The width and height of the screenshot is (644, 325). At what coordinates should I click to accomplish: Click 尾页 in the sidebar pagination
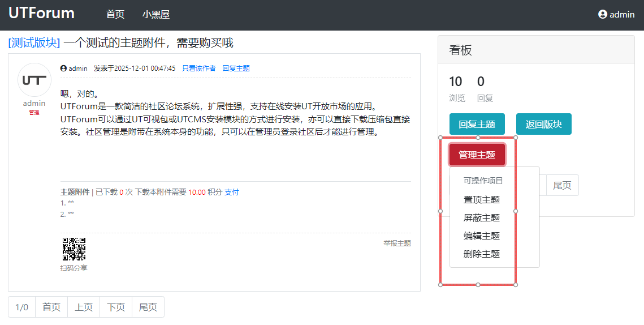[x=562, y=185]
